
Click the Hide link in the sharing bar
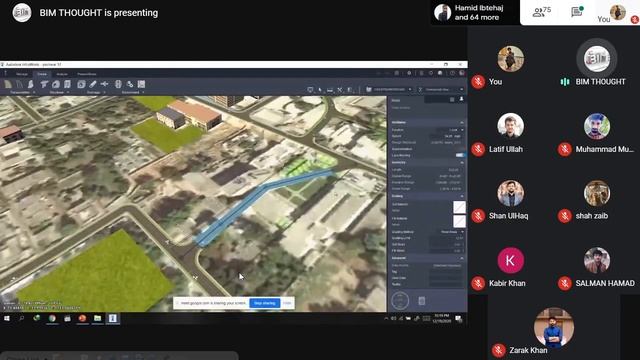(287, 303)
